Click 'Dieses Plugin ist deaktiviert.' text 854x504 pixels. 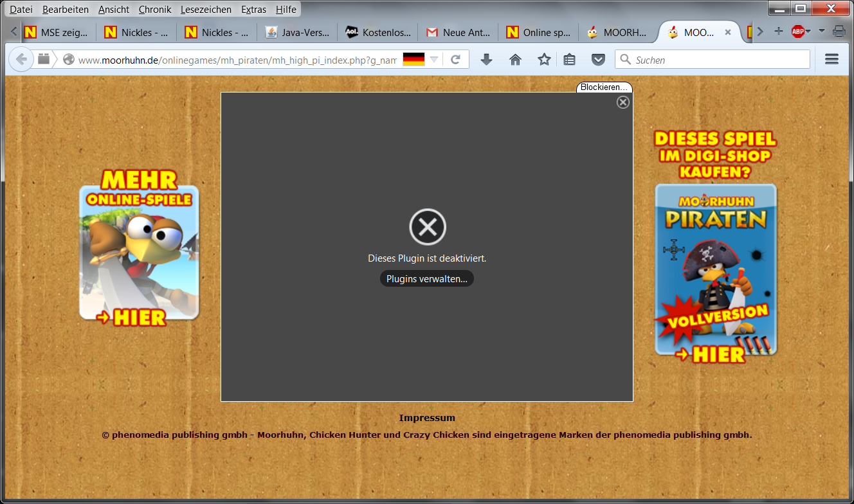click(427, 258)
